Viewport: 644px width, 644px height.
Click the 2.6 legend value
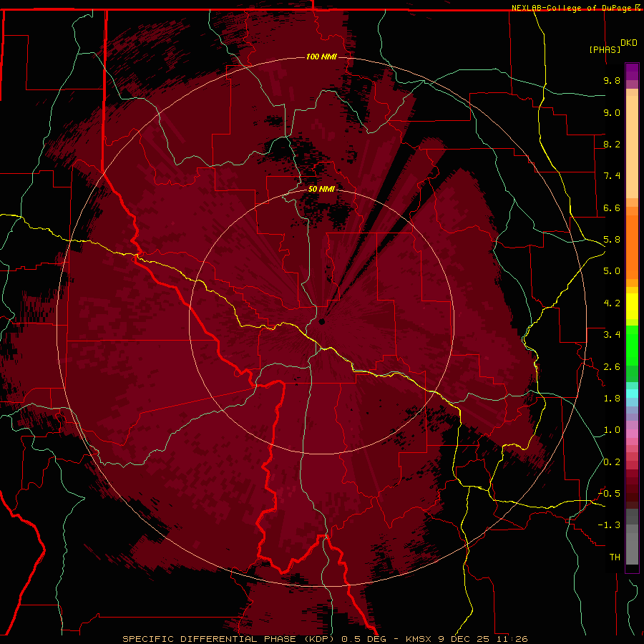[x=612, y=367]
